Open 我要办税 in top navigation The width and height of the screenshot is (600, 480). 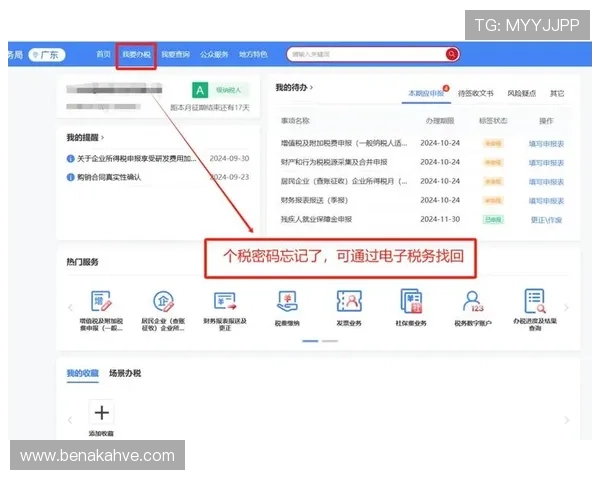136,55
